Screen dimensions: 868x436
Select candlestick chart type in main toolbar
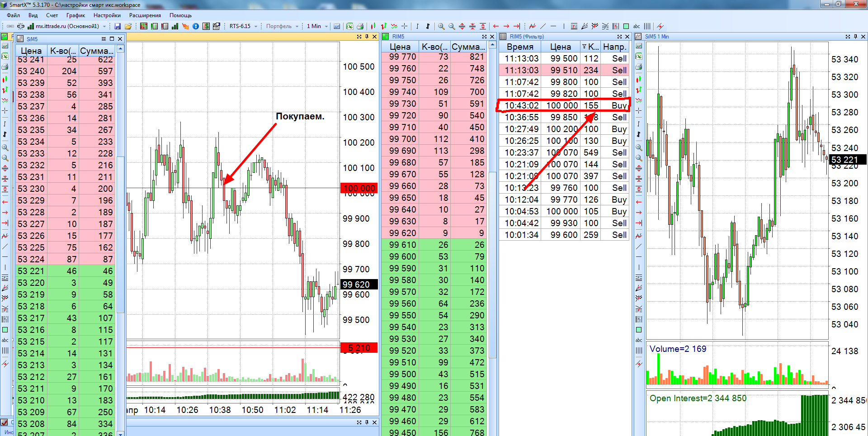373,26
